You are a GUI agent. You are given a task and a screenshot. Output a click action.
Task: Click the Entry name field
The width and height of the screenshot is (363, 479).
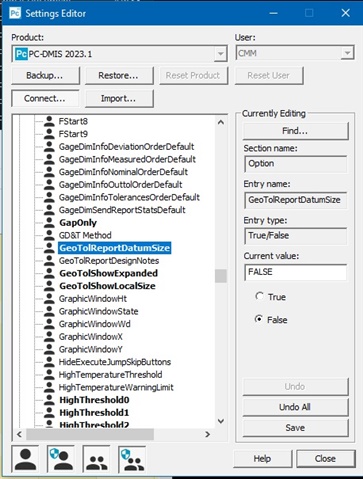click(x=295, y=200)
